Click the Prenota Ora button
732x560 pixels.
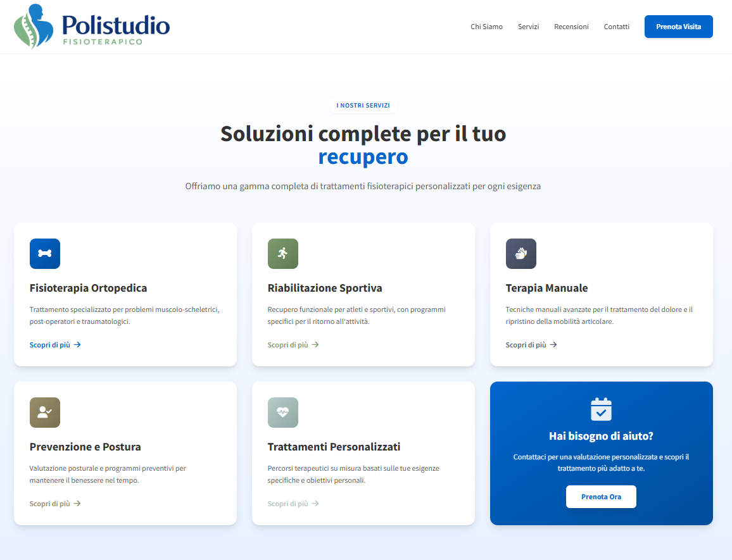coord(601,497)
